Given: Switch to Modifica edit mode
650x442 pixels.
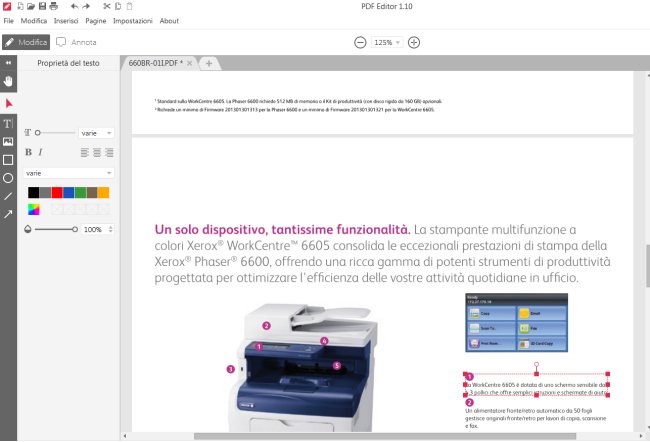Looking at the screenshot, I should [x=26, y=42].
